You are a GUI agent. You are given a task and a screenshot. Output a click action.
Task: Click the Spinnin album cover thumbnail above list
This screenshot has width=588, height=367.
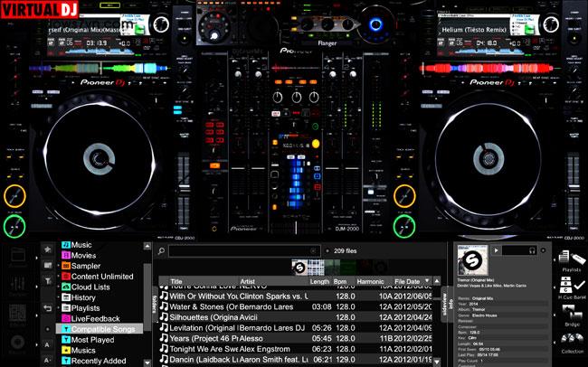tap(299, 268)
